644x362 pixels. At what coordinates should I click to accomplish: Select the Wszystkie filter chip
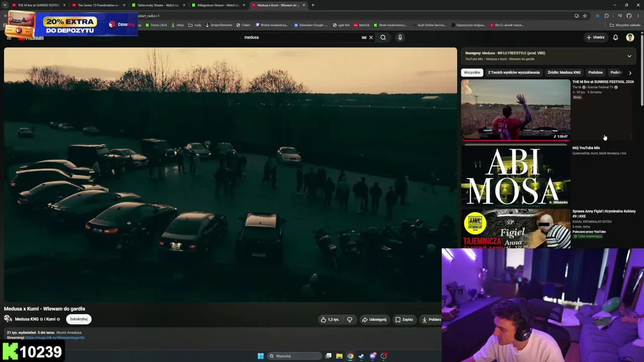[472, 72]
